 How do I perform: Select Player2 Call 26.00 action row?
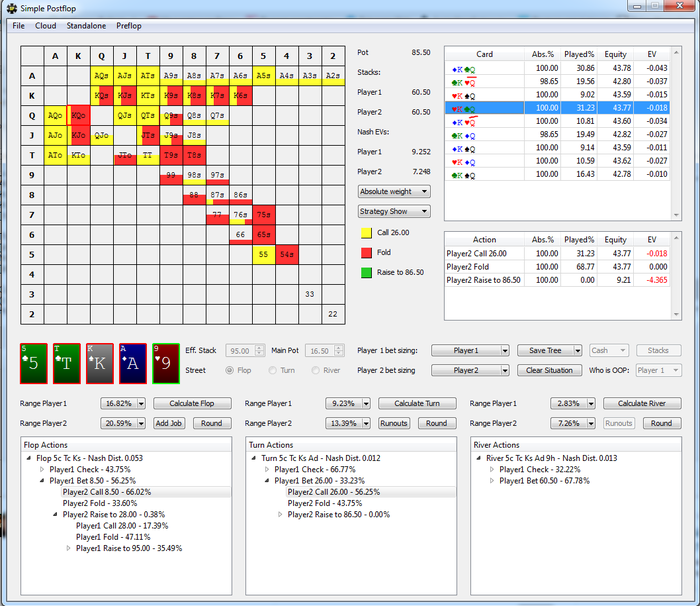click(x=558, y=253)
